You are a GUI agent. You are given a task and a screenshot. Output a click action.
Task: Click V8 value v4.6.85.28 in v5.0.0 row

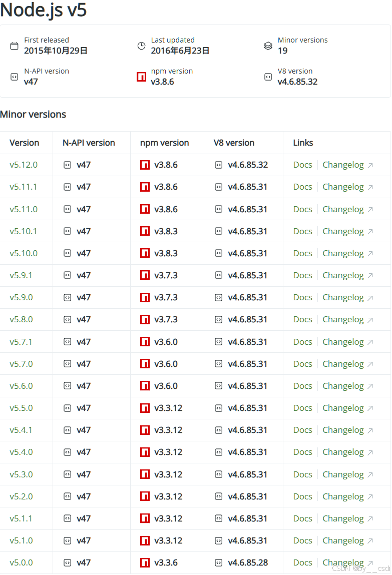pos(248,562)
